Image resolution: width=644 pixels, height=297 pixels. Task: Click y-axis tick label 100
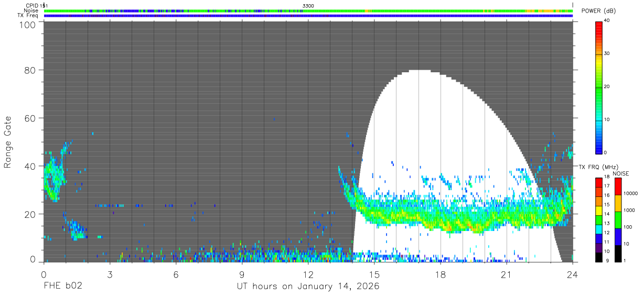click(27, 24)
